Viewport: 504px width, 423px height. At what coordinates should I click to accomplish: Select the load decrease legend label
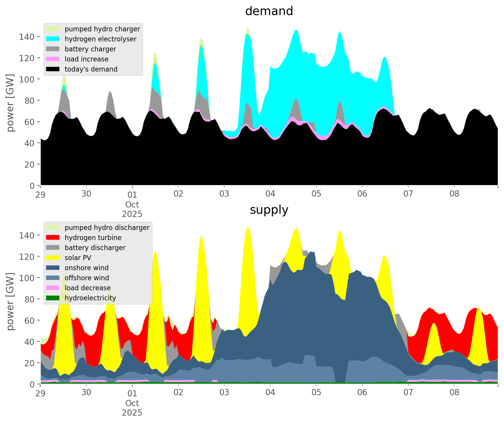tap(87, 288)
